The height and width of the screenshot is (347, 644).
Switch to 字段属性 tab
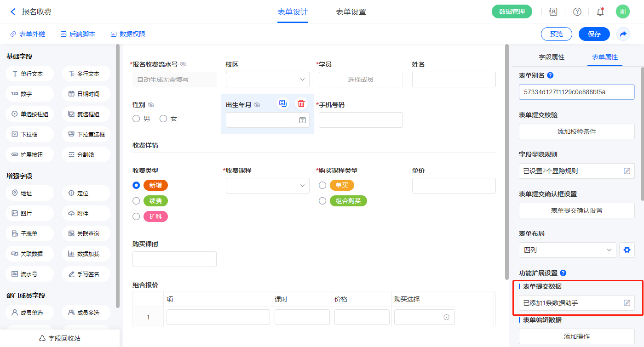(551, 57)
